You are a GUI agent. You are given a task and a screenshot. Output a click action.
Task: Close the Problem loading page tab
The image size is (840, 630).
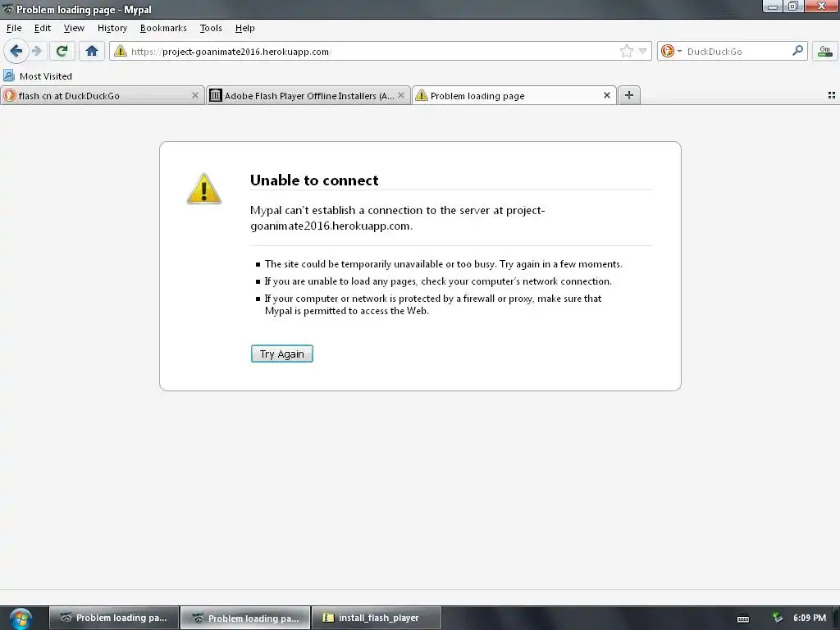point(607,95)
